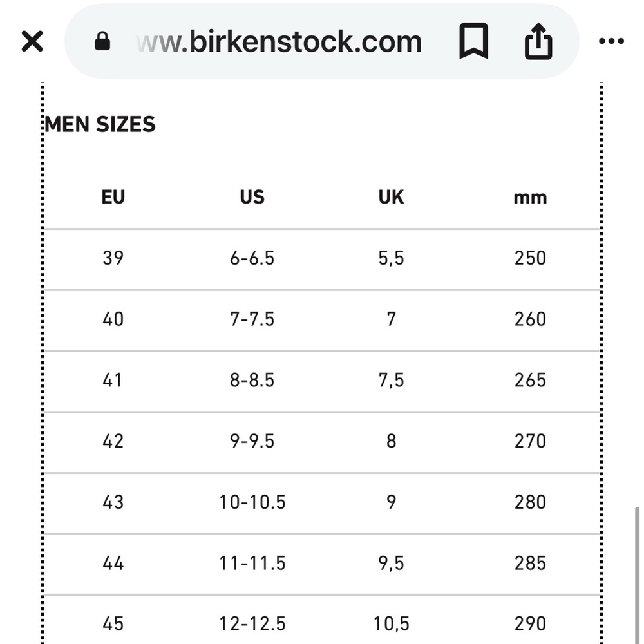Tap the birkenstock.com address bar

point(278,41)
